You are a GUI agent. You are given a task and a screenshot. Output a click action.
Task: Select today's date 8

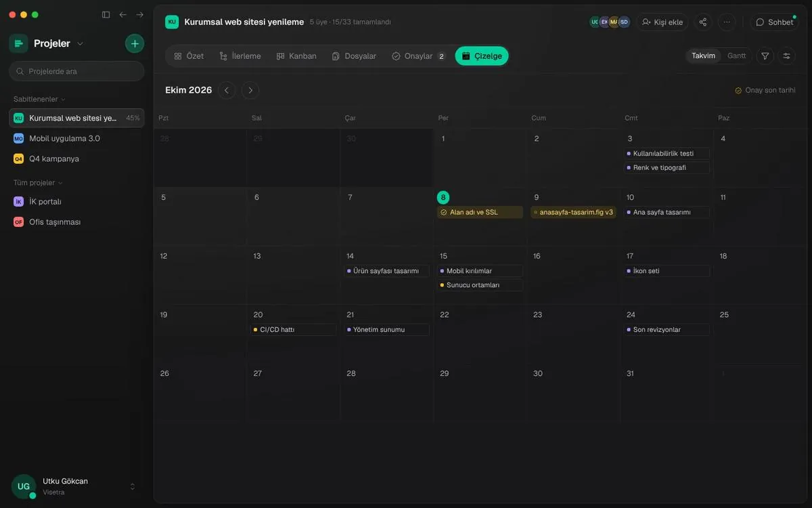pos(443,197)
